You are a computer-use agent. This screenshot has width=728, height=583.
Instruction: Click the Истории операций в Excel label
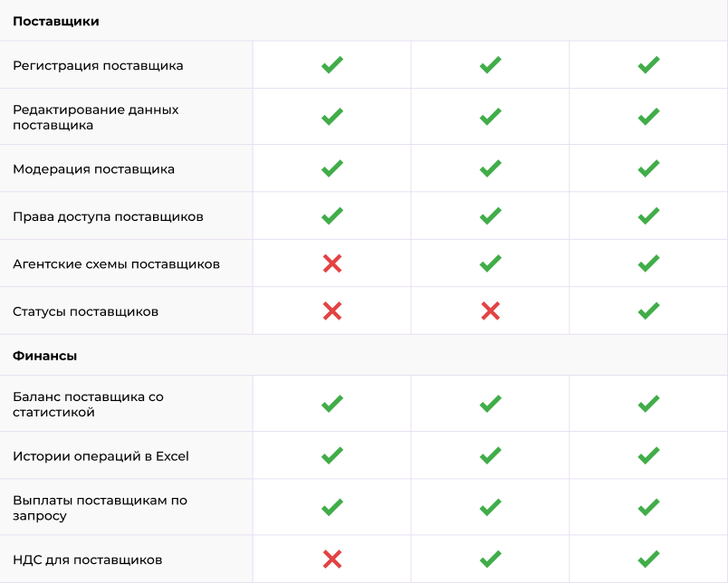pos(101,455)
